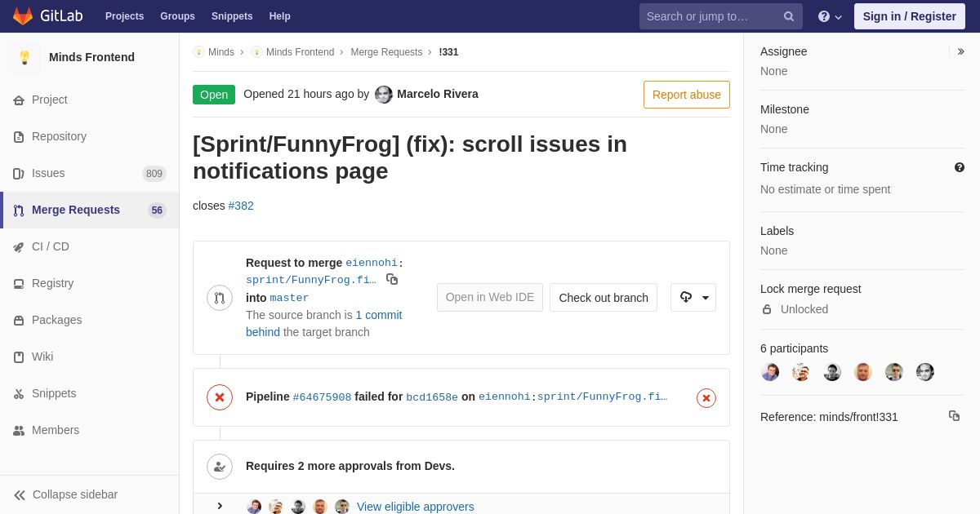The width and height of the screenshot is (980, 514).
Task: Click the Merge Requests breadcrumb
Action: pyautogui.click(x=386, y=52)
